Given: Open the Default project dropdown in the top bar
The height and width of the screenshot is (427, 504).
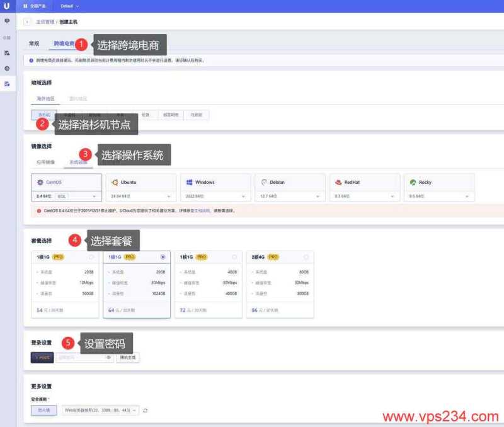Looking at the screenshot, I should (69, 6).
